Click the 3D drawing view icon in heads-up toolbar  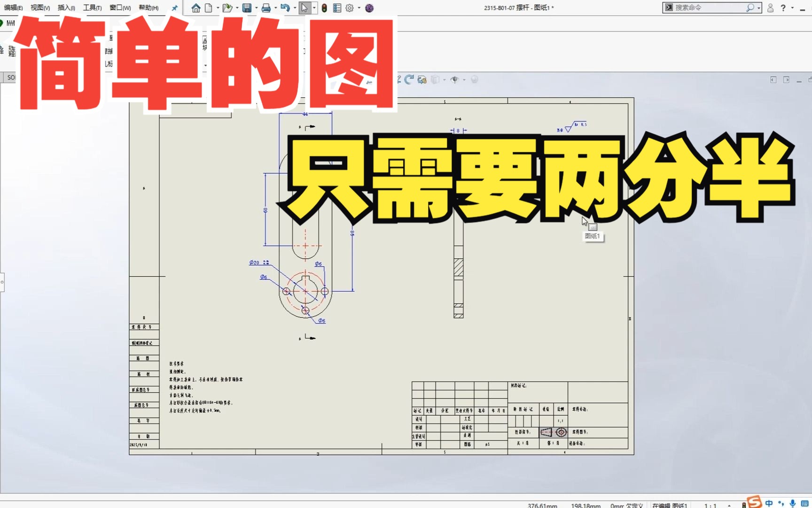pos(422,79)
